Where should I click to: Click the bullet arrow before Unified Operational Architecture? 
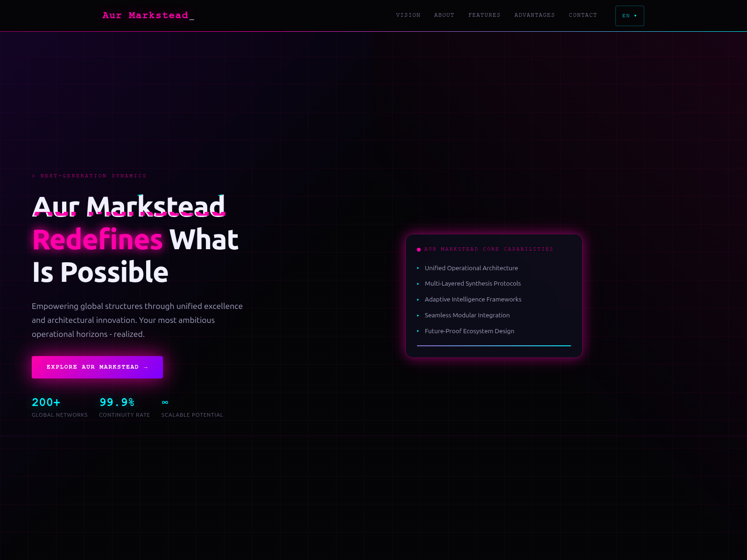click(x=418, y=268)
